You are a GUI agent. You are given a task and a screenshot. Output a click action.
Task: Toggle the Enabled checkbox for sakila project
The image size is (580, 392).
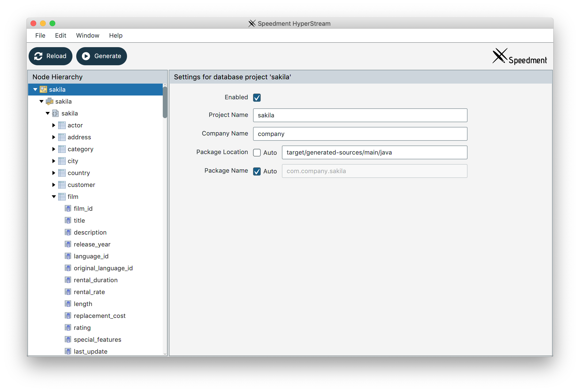[x=258, y=97]
